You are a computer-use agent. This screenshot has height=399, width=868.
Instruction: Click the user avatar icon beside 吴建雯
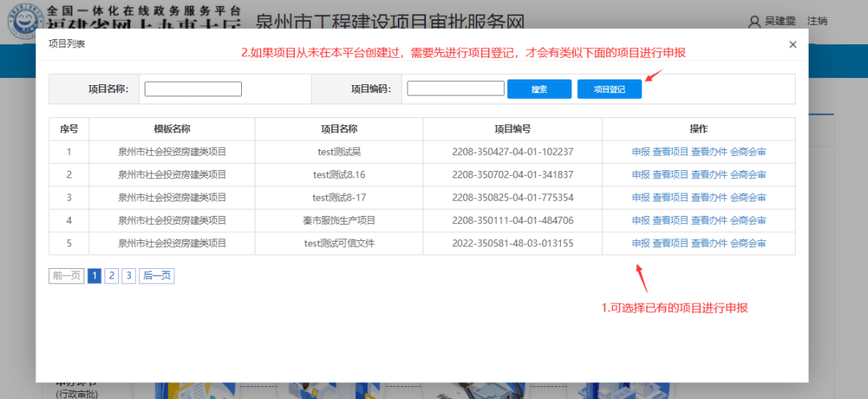753,22
